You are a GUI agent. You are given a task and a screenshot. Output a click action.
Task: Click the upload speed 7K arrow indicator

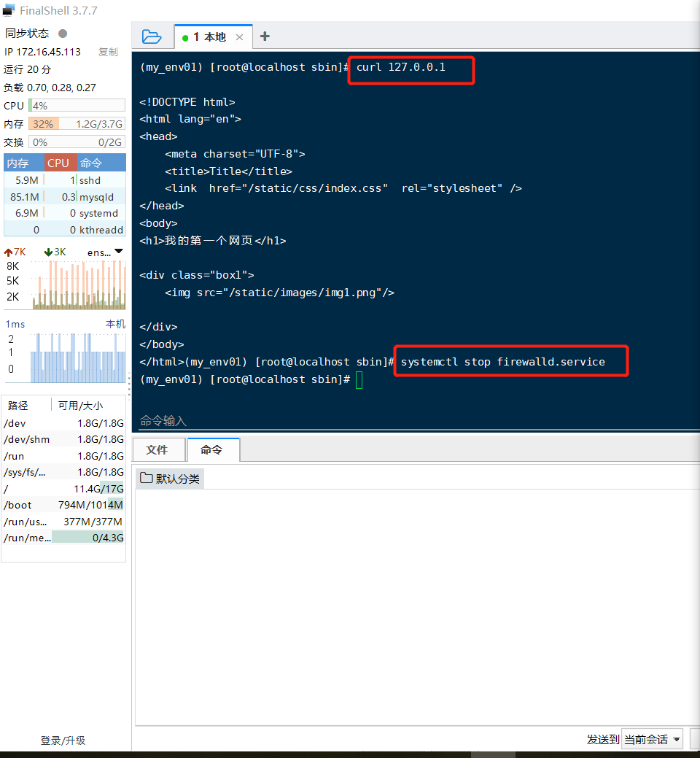click(15, 252)
